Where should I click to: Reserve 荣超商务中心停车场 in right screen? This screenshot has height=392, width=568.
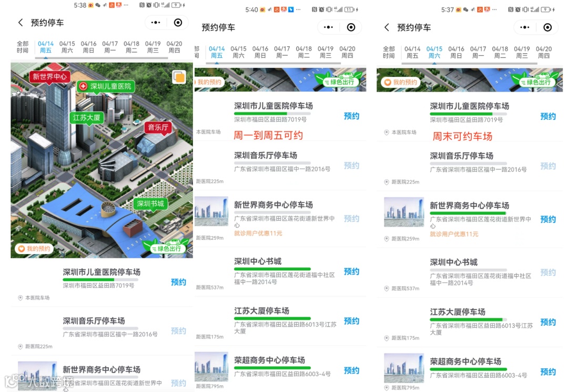[547, 372]
